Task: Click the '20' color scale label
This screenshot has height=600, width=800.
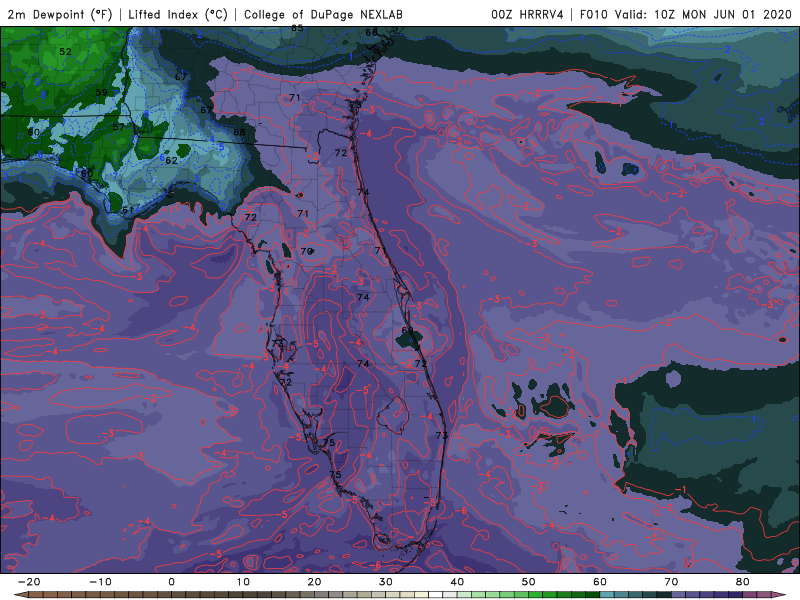Action: click(x=314, y=582)
